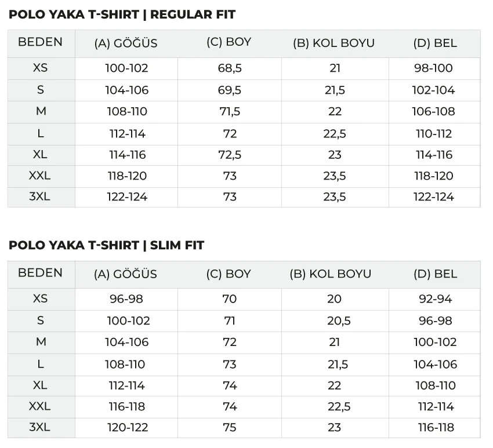Screen dimensions: 493x448
Task: Click the BEDEN header in Regular Fit table
Action: pos(40,42)
